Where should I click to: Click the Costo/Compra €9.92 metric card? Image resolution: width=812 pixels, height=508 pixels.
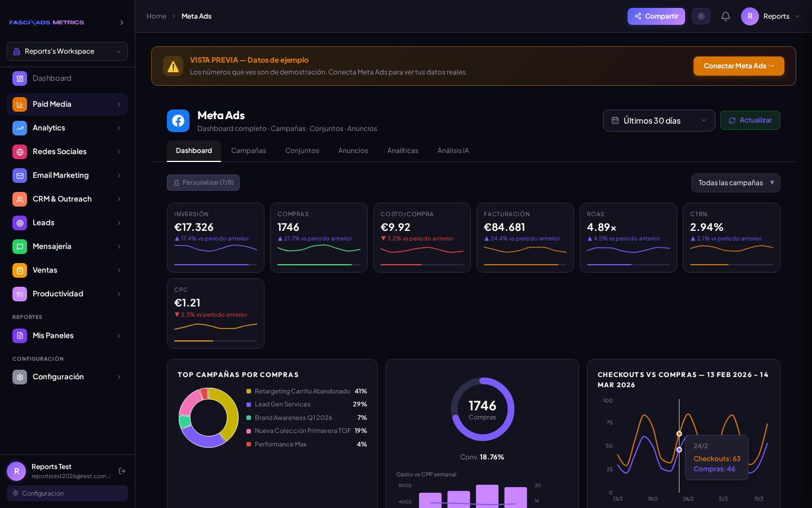422,238
